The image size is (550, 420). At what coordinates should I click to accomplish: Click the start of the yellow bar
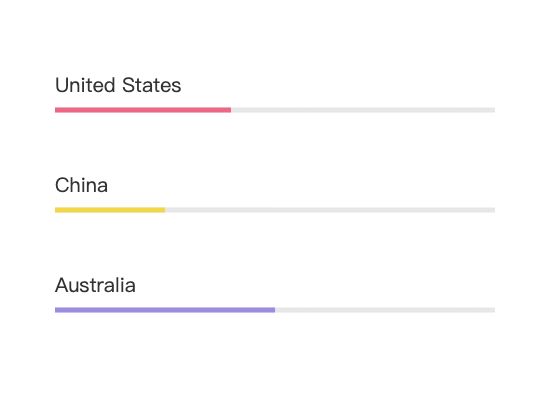(56, 210)
